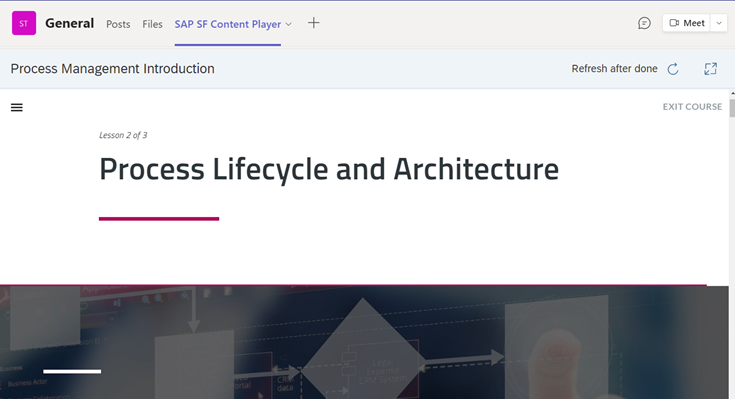The image size is (735, 399).
Task: Switch to the Posts tab
Action: [118, 24]
